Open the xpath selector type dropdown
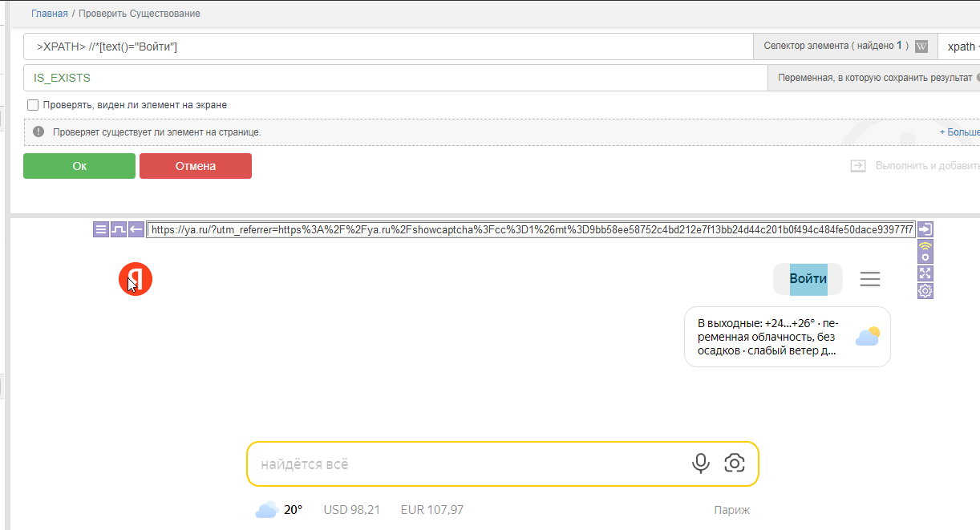 pos(961,47)
